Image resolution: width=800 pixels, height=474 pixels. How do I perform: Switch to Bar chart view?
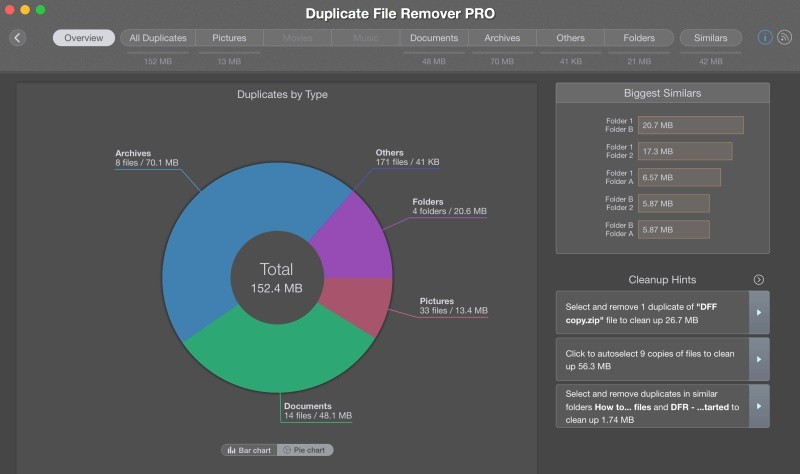point(249,450)
